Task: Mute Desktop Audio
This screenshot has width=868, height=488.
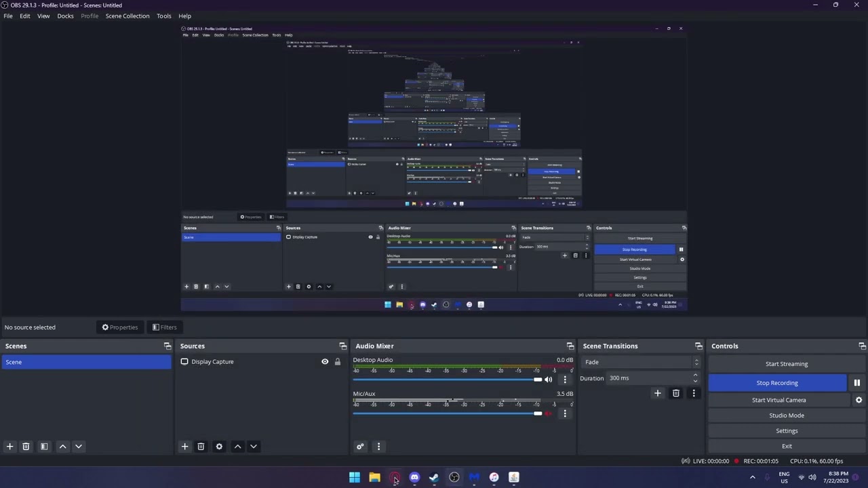Action: coord(548,380)
